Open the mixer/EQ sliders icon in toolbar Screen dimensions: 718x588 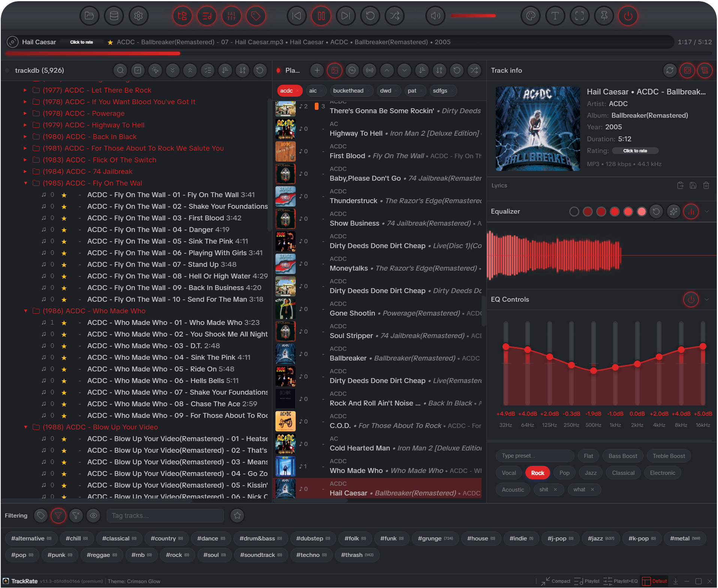coord(232,16)
